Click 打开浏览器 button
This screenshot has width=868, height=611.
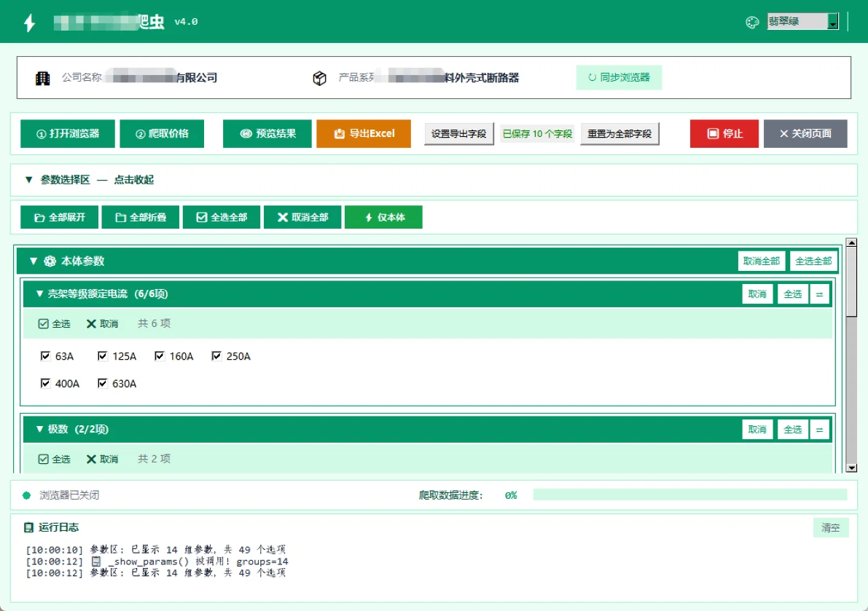[68, 134]
